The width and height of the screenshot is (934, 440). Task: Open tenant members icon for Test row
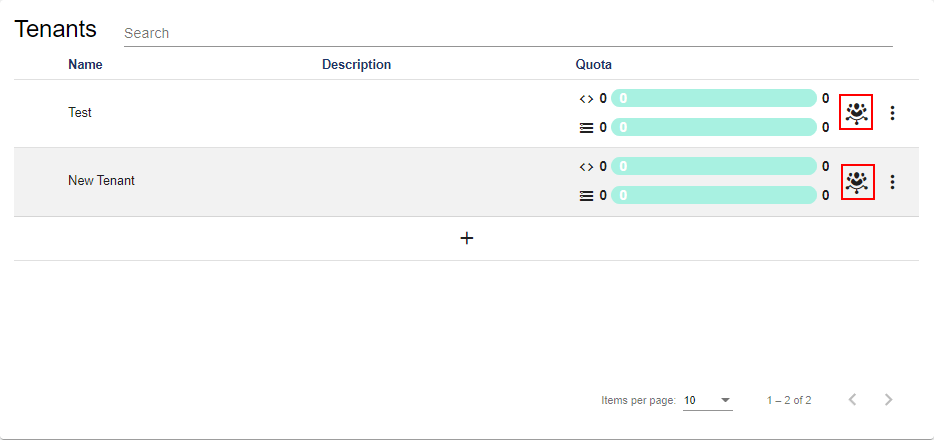pos(856,112)
